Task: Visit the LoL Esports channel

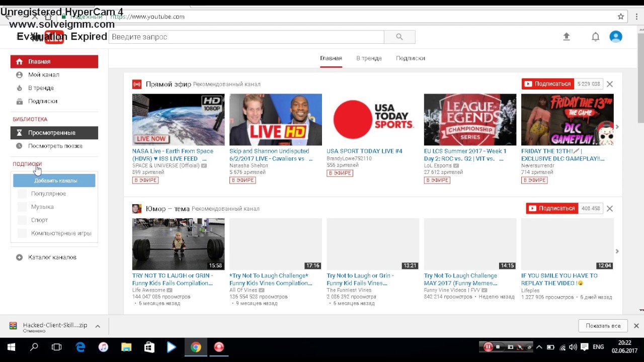Action: [438, 165]
